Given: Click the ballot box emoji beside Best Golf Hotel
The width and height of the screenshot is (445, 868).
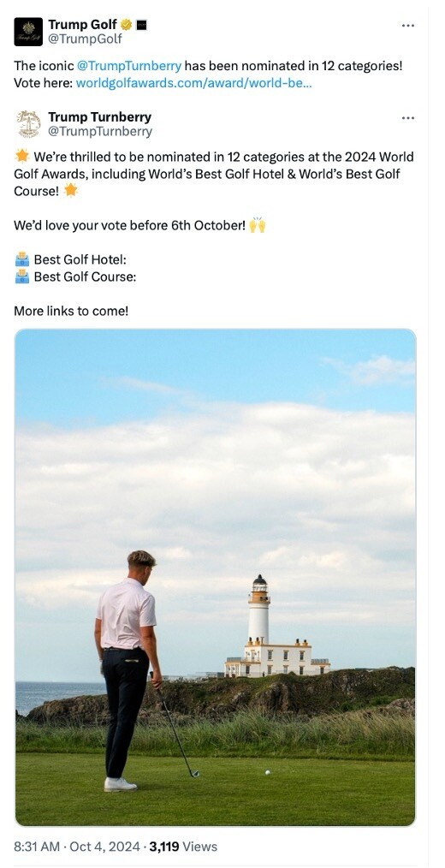Looking at the screenshot, I should click(x=22, y=259).
